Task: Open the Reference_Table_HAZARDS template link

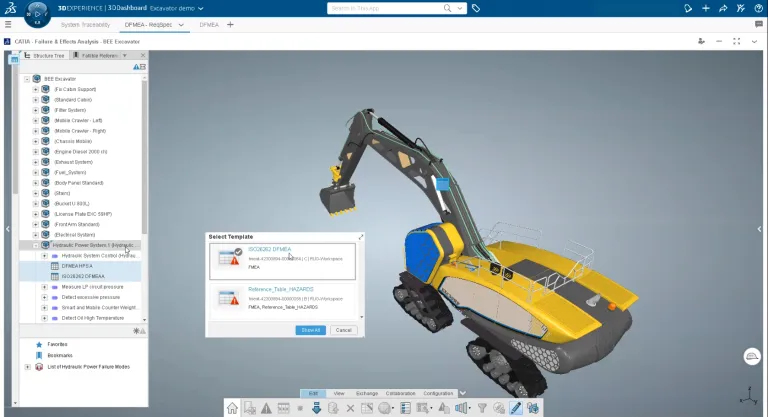Action: 281,289
